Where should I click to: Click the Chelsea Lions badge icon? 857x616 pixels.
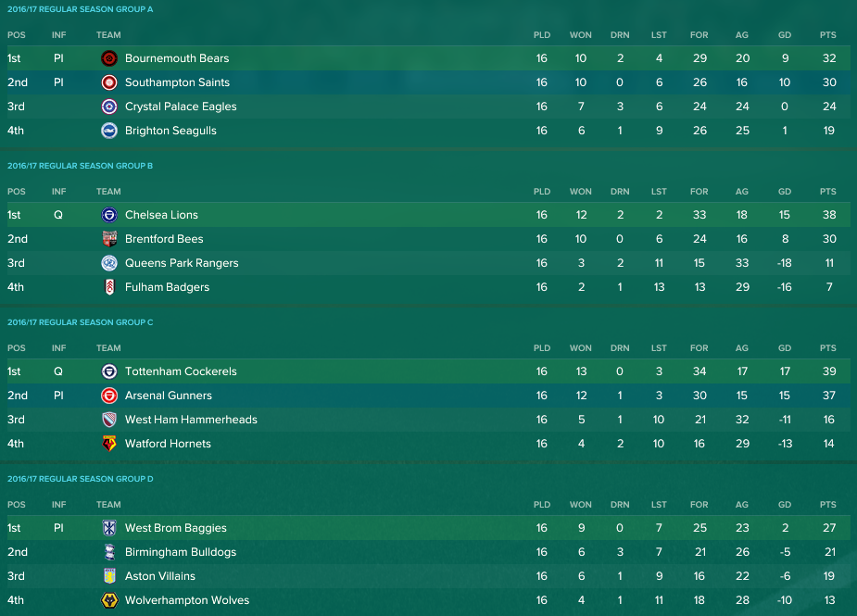tap(109, 215)
